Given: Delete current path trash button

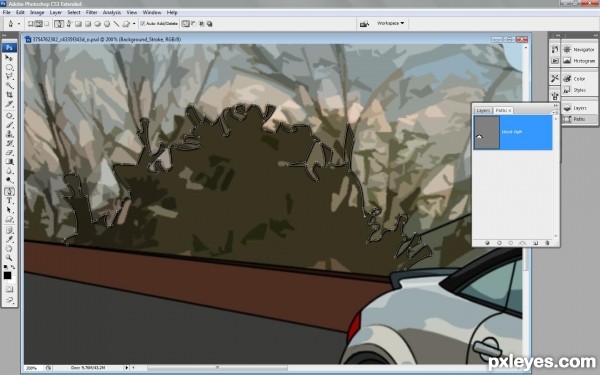Looking at the screenshot, I should (x=547, y=243).
